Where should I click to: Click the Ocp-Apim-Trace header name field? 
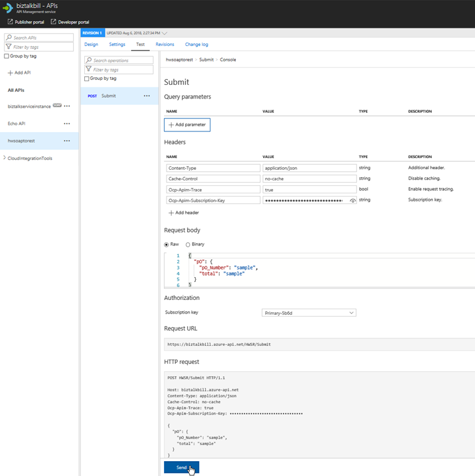point(213,190)
